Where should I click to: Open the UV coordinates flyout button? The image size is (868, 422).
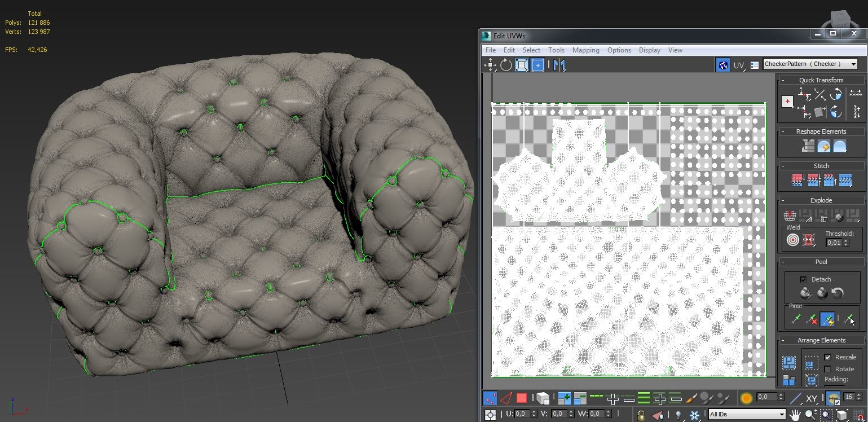point(739,65)
